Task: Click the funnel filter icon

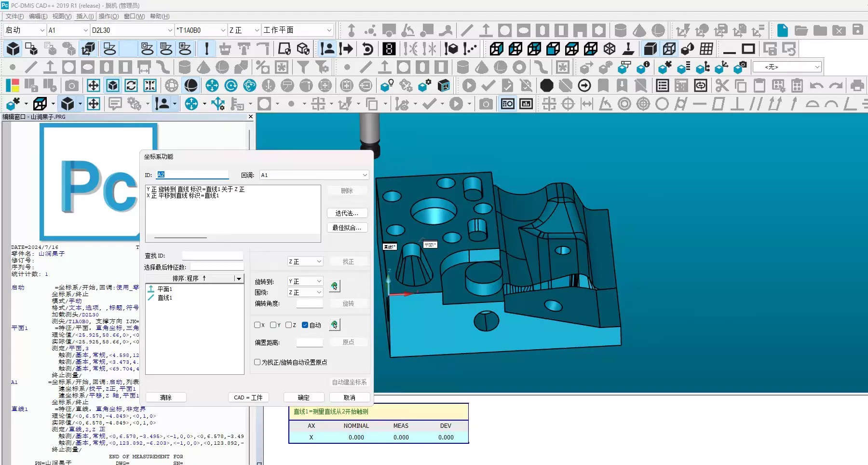Action: coord(303,67)
